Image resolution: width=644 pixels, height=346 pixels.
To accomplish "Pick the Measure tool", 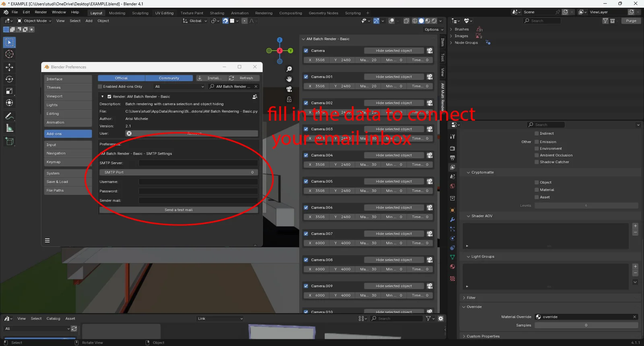I will [9, 128].
